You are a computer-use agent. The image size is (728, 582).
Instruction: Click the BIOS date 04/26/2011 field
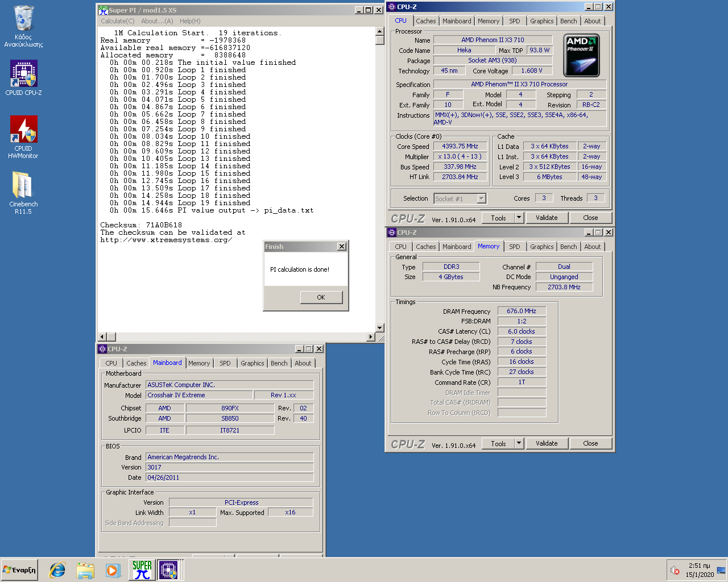point(230,477)
